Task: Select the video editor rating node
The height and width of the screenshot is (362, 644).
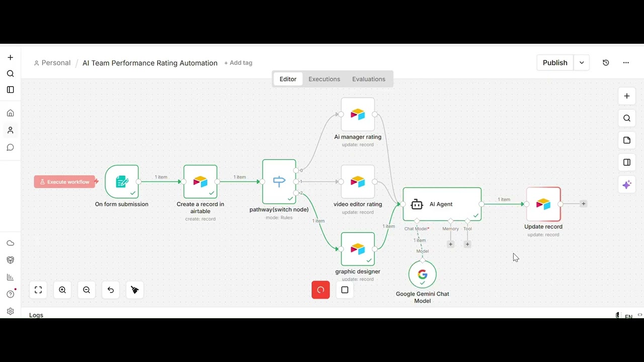Action: tap(358, 182)
